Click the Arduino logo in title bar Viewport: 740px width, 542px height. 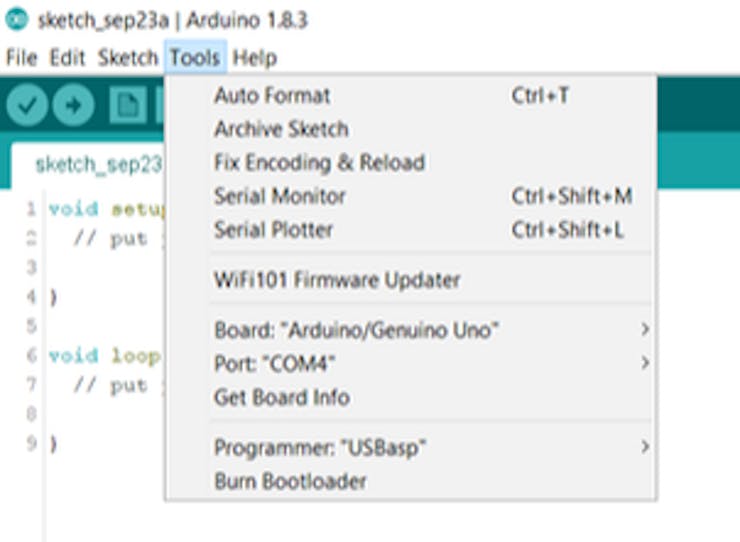tap(17, 19)
